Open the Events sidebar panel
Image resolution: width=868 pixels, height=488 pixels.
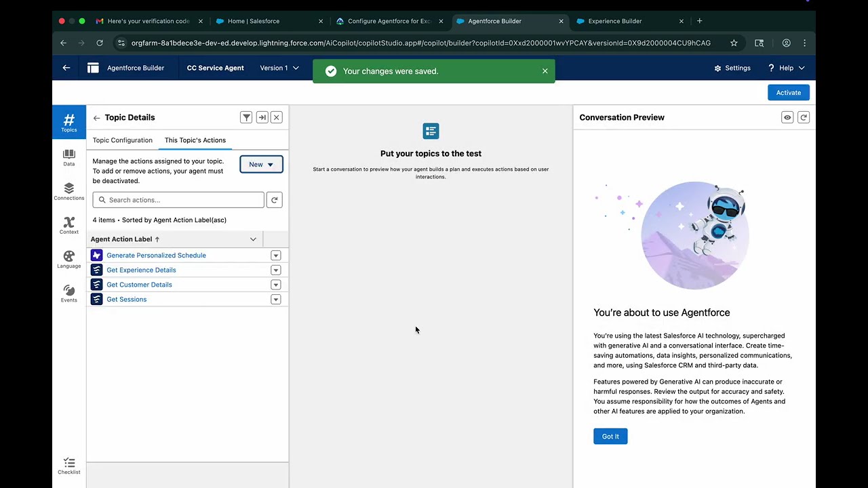point(69,293)
